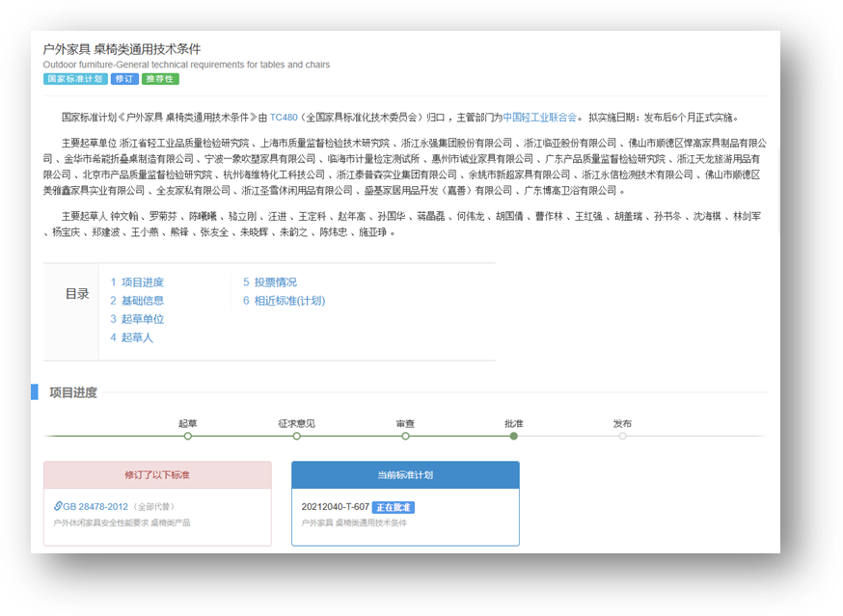Click the 修订 badge near the title
This screenshot has width=843, height=616.
tap(123, 78)
